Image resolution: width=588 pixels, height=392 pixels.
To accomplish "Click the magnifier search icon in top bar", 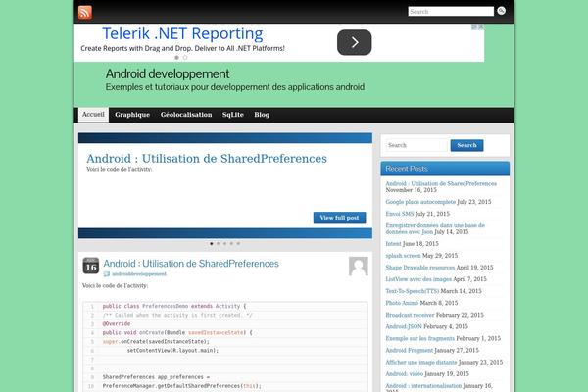I will point(502,12).
